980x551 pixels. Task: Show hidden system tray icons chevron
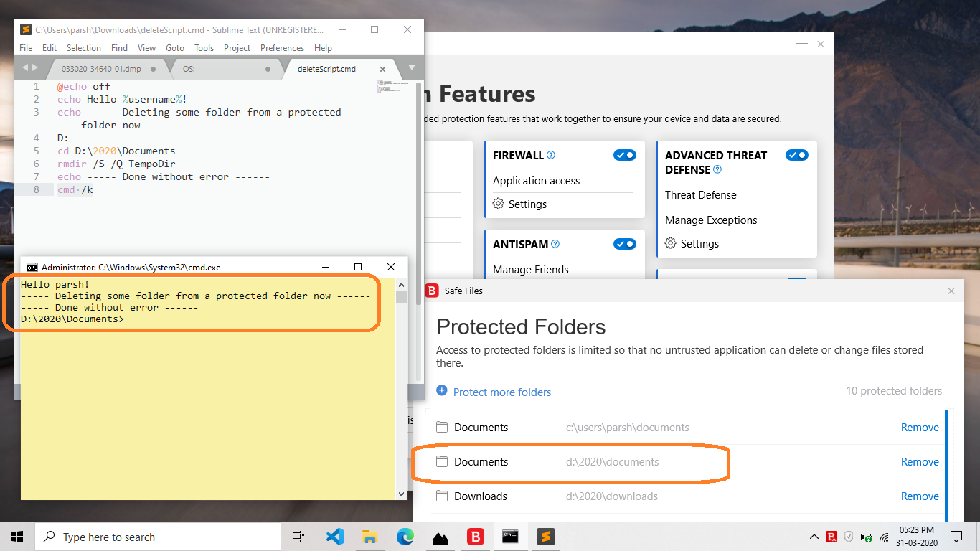(x=814, y=537)
